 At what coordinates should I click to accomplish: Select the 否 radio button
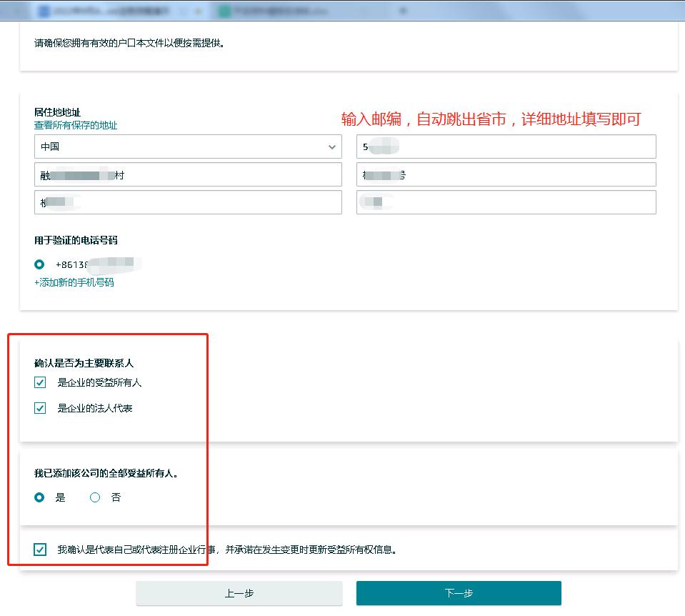coord(94,497)
